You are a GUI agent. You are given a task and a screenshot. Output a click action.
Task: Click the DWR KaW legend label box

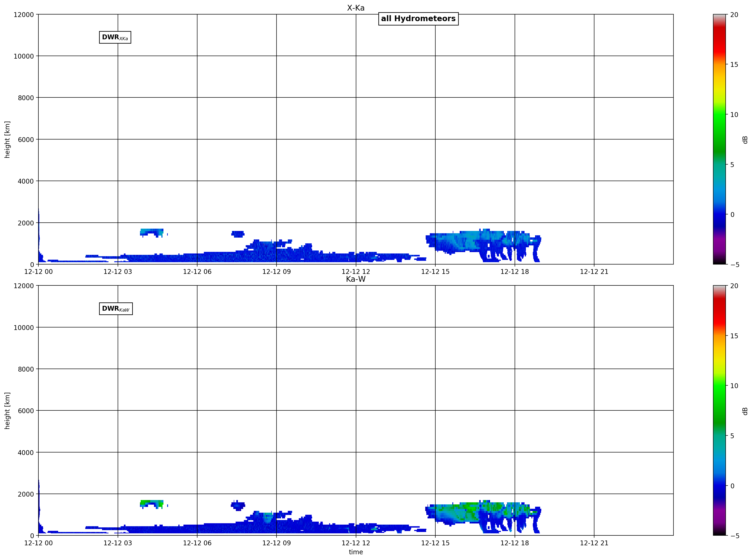click(x=116, y=308)
